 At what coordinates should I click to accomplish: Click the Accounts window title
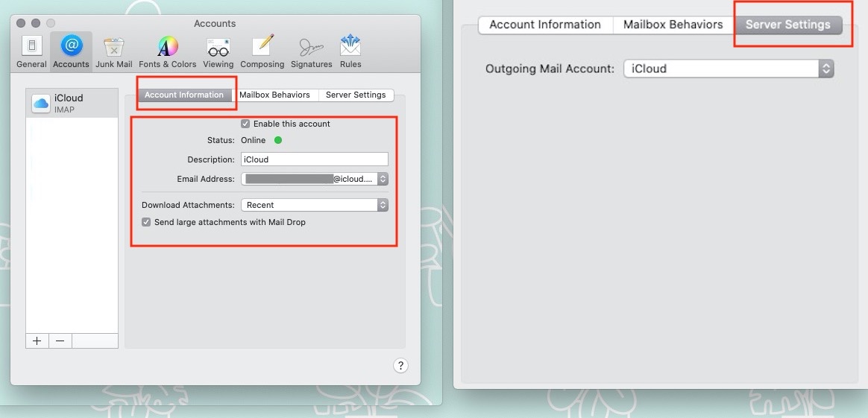click(215, 24)
